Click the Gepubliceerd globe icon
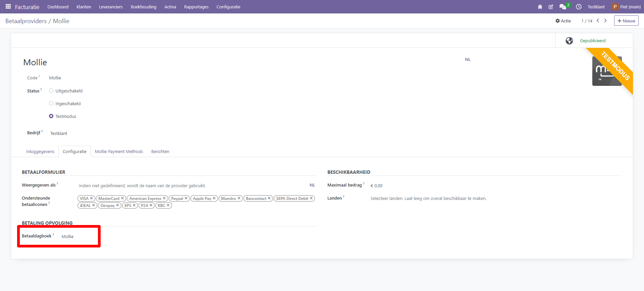Image resolution: width=644 pixels, height=291 pixels. (569, 41)
